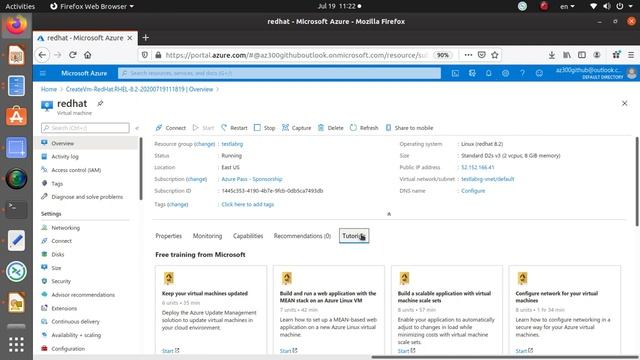Open Azure portal settings gear
Screen dimensions: 640x360
[x=505, y=73]
